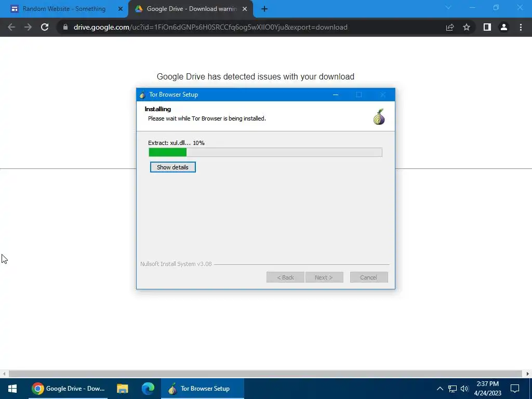Image resolution: width=532 pixels, height=399 pixels.
Task: Click the greyed Next > button
Action: pos(324,277)
